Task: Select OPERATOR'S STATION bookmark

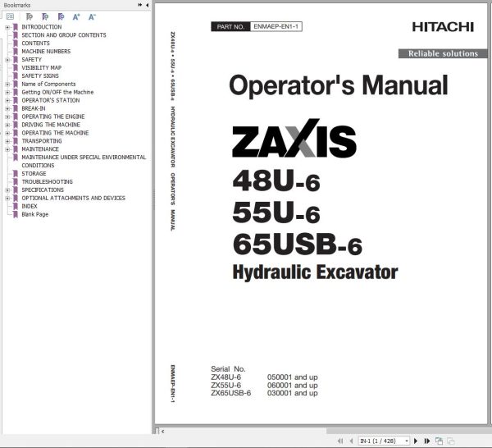Action: pos(51,100)
